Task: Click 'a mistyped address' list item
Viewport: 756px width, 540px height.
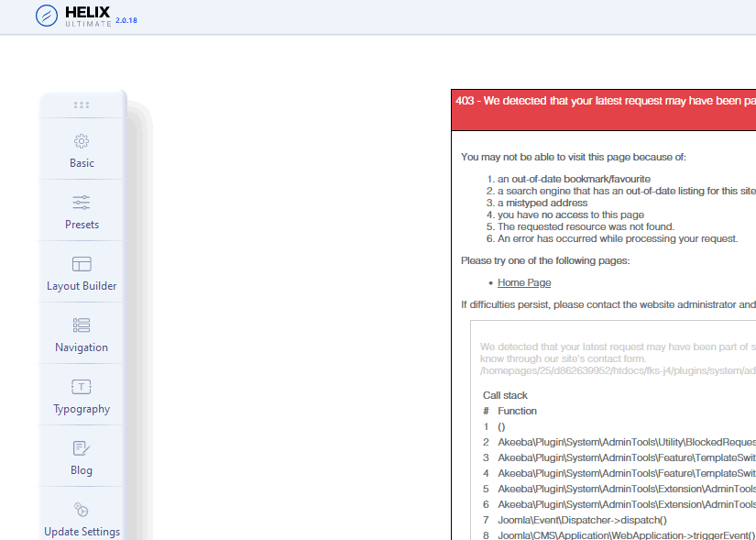Action: tap(542, 203)
